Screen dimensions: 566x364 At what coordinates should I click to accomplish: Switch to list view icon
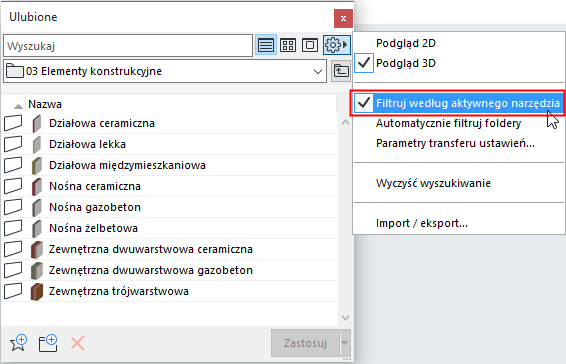pyautogui.click(x=266, y=45)
